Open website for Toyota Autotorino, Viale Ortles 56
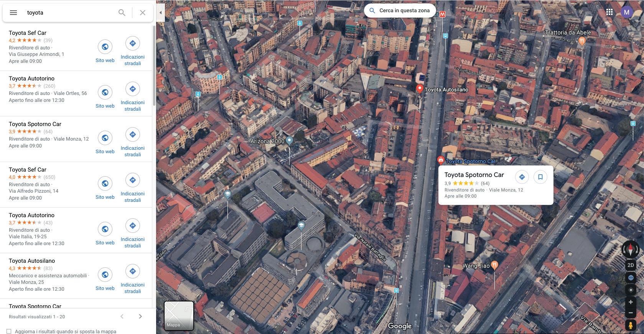Viewport: 644px width, 334px height. tap(105, 97)
